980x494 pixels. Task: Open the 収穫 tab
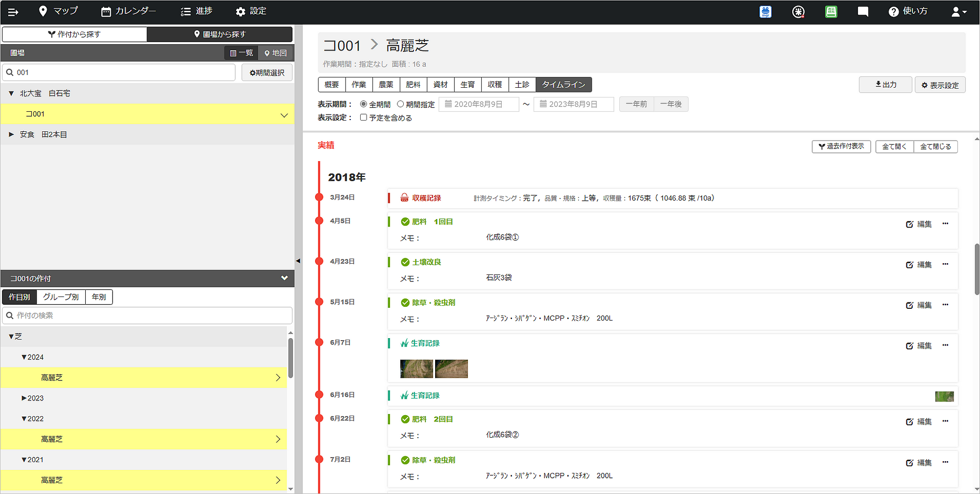[x=495, y=85]
